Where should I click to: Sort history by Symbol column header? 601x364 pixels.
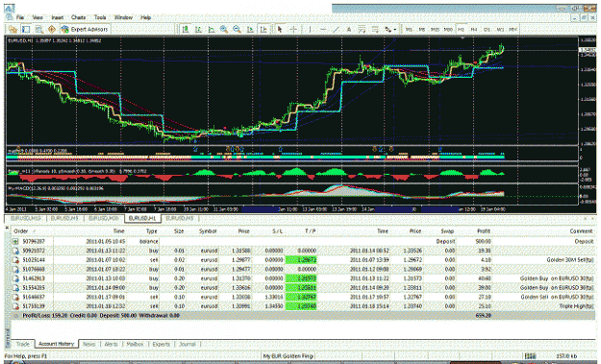[x=208, y=231]
